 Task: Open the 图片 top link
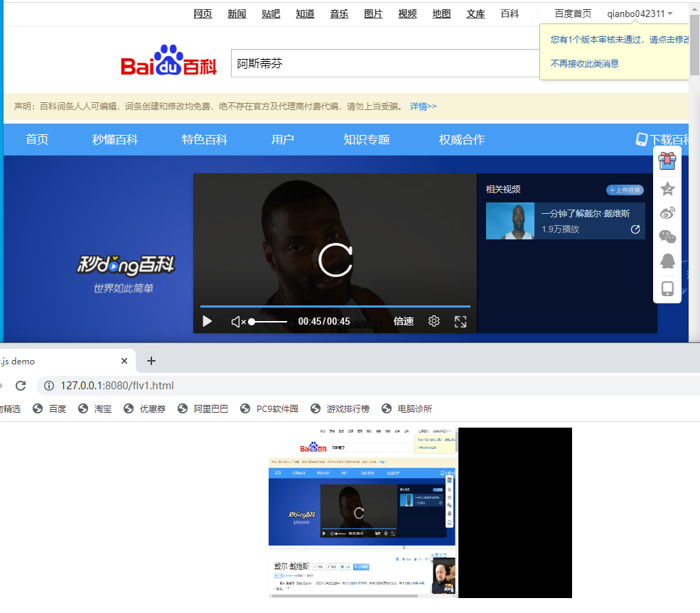373,13
